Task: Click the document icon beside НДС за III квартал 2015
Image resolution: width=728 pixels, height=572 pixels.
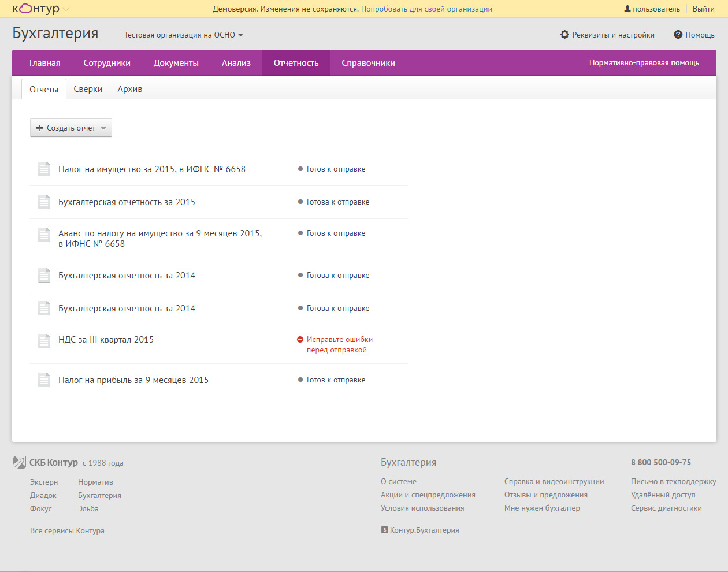Action: coord(44,341)
